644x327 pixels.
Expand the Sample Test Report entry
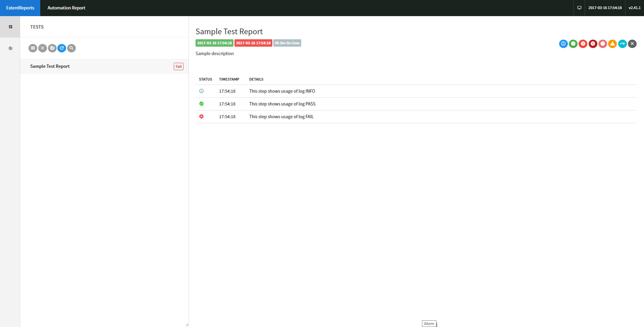(x=50, y=66)
